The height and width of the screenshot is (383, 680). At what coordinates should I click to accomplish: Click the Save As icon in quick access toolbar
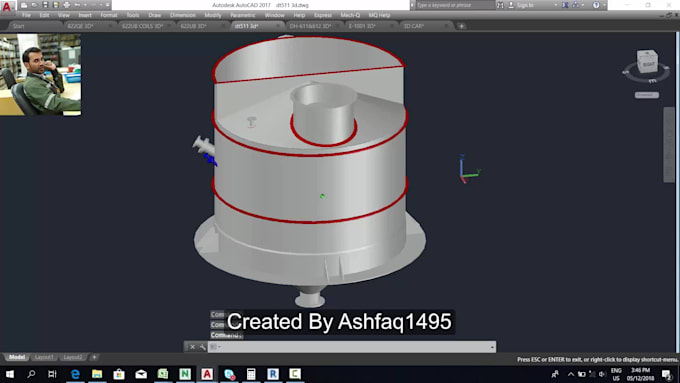(56, 5)
